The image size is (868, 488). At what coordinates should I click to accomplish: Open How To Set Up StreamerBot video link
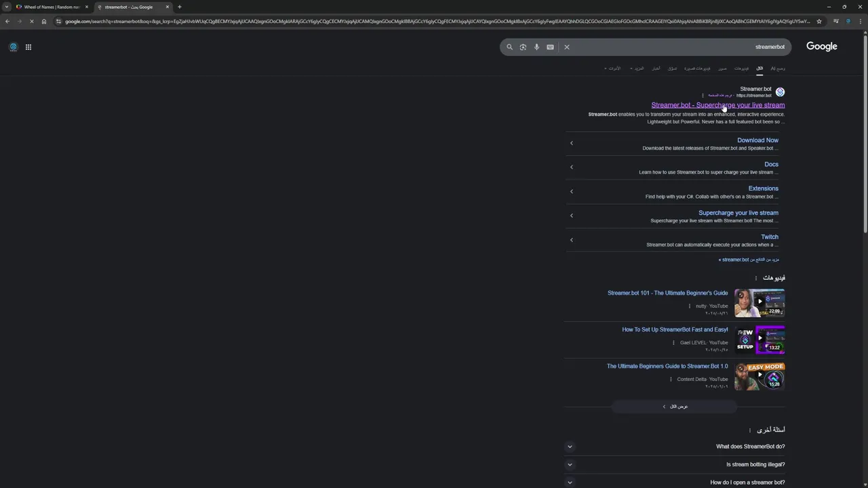click(x=675, y=329)
